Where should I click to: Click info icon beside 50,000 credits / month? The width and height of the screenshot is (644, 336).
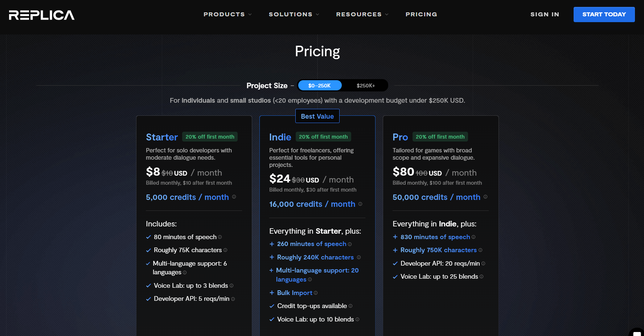(x=485, y=197)
